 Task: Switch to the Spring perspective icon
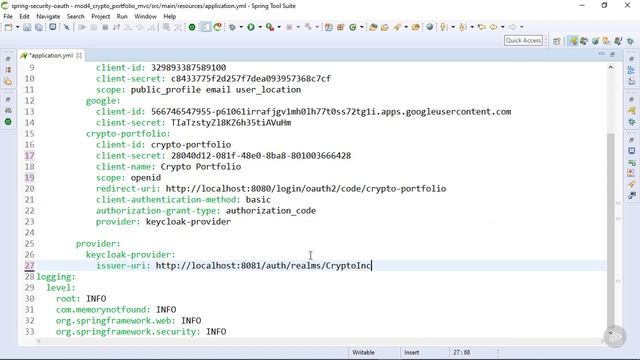coord(573,41)
